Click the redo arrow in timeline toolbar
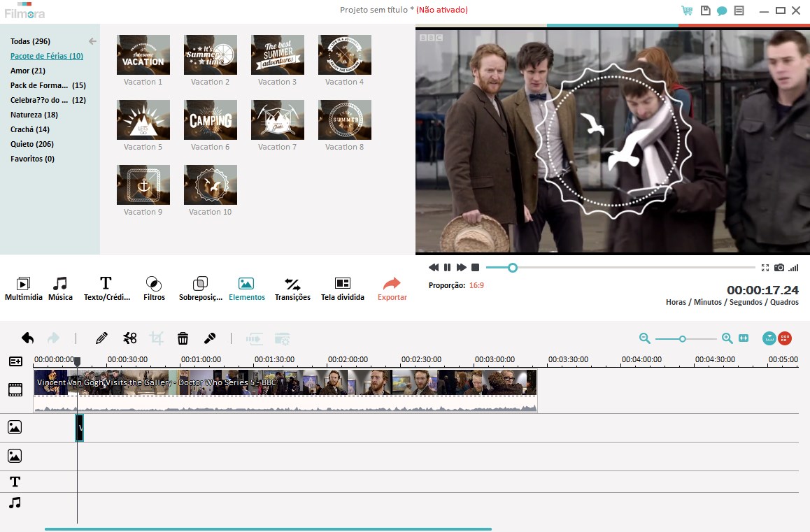 point(53,338)
